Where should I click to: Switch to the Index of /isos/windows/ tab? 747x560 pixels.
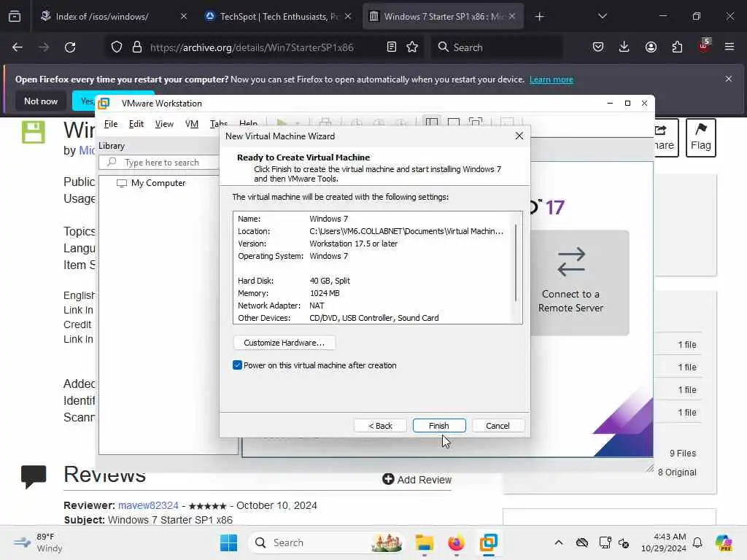coord(102,17)
